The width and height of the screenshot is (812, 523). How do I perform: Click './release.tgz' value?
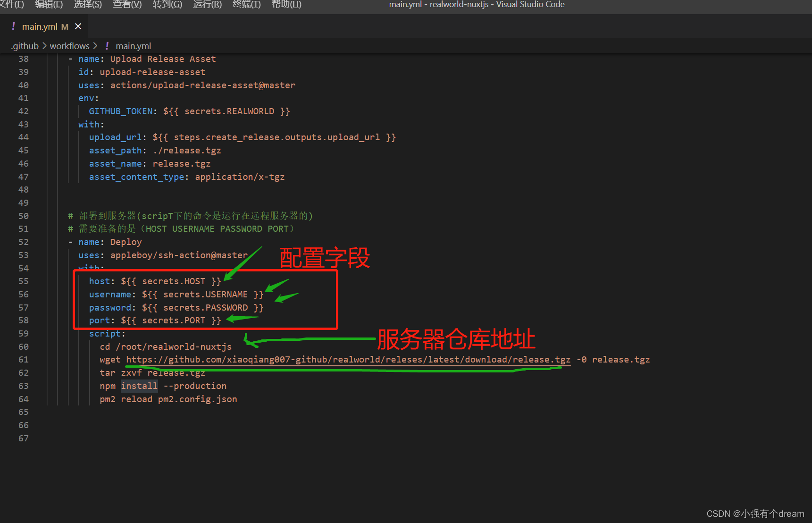point(187,151)
